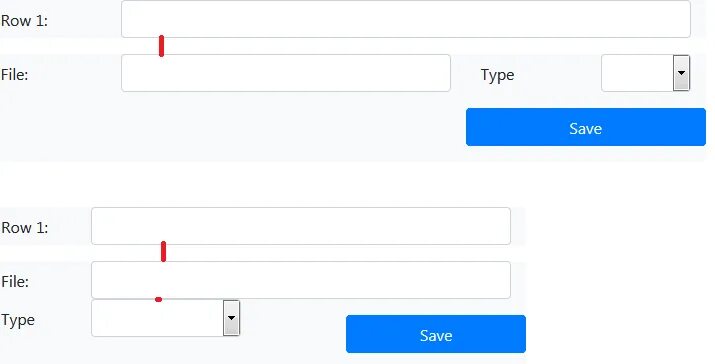Click the lower form's Save button
Screen dimensions: 715x364
click(x=436, y=334)
